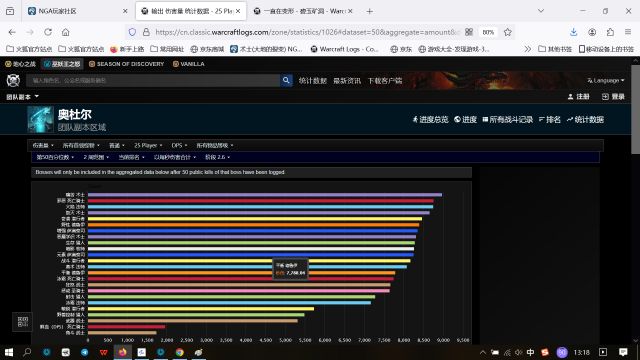Open Firefox downloads arrow icon
Viewport: 640px width, 360px height.
(573, 32)
